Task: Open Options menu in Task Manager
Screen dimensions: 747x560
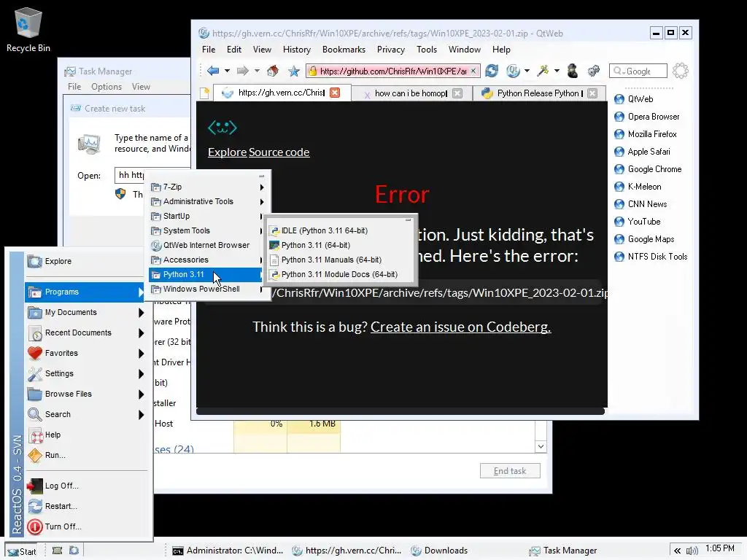Action: click(x=107, y=87)
